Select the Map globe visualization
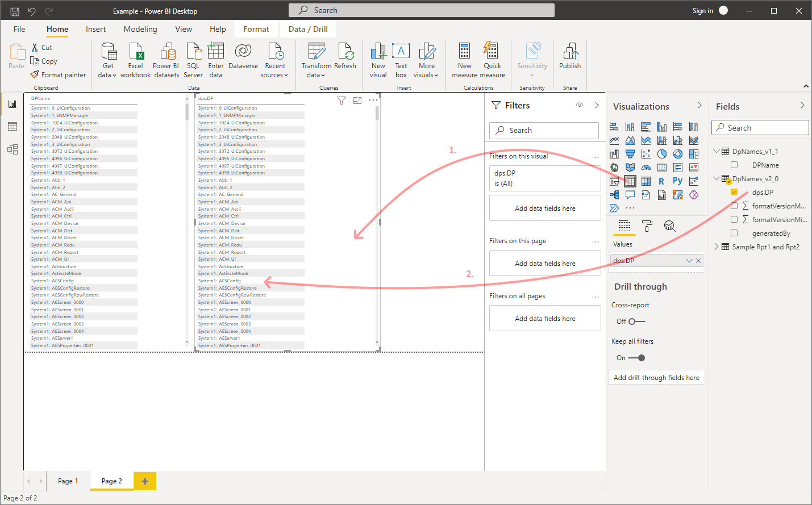The image size is (812, 505). coord(614,168)
